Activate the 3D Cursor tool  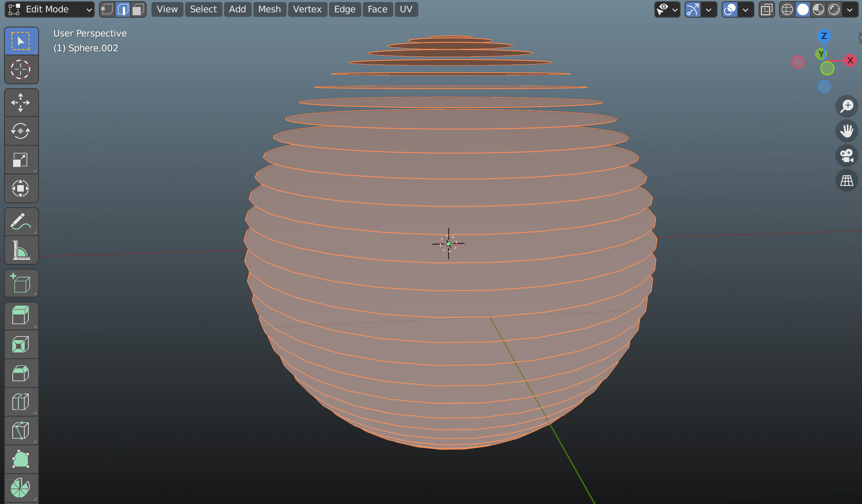coord(21,69)
